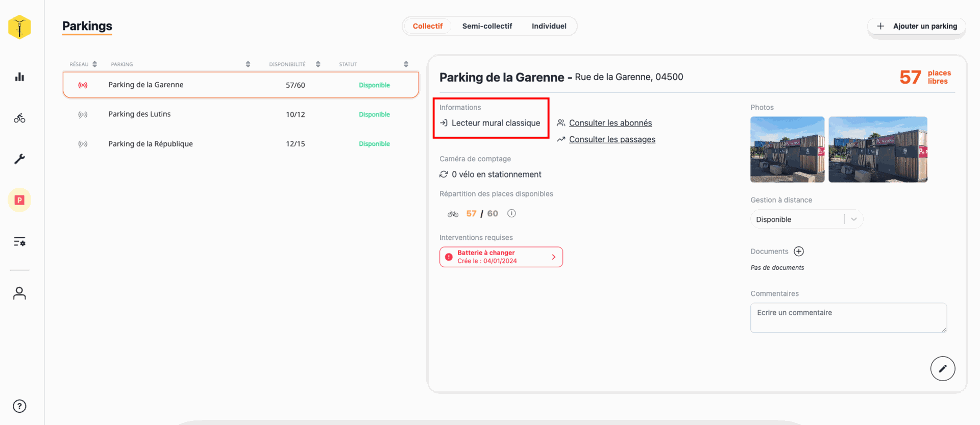Open Consulter les abonnés link
Screen dimensions: 980x425
tap(610, 123)
